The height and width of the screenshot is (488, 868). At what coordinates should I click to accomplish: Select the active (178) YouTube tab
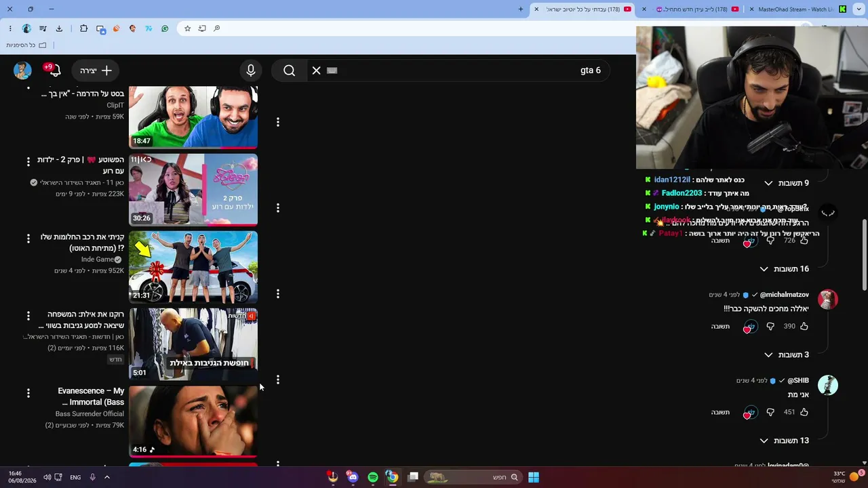click(584, 9)
